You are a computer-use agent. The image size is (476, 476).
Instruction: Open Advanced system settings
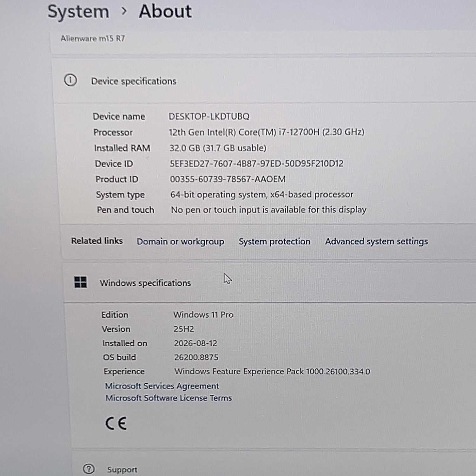pyautogui.click(x=376, y=241)
